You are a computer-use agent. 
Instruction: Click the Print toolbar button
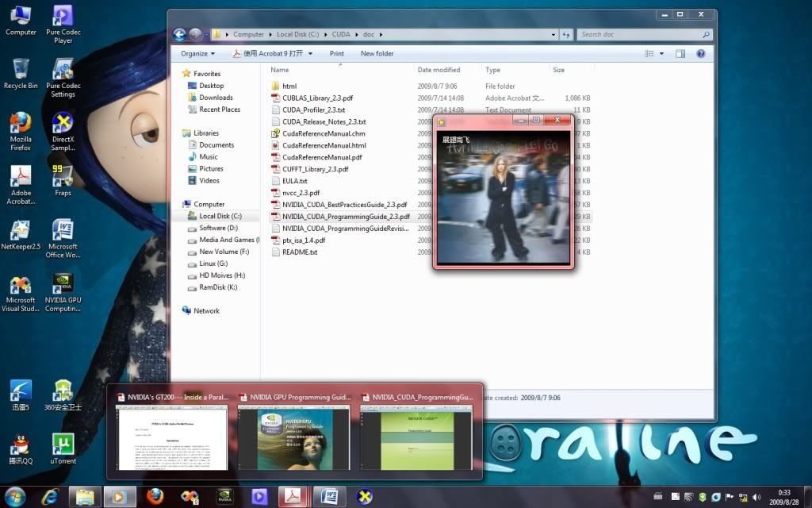point(337,54)
